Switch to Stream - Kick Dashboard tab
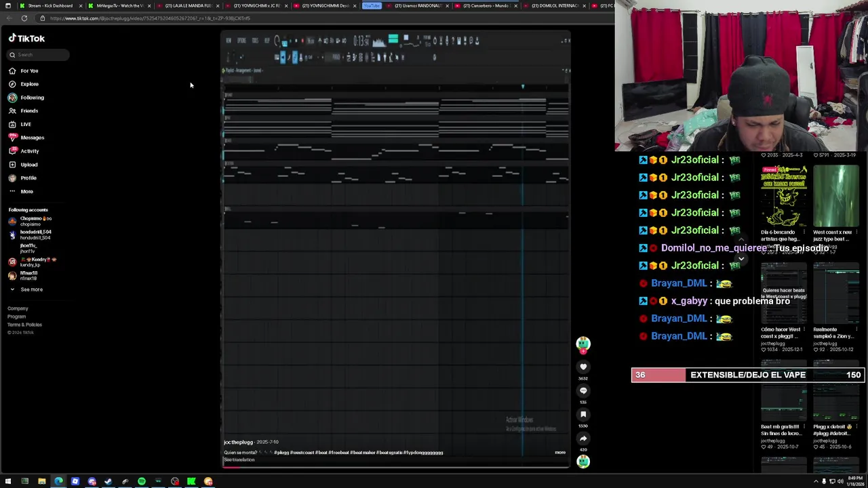Image resolution: width=868 pixels, height=488 pixels. point(50,5)
